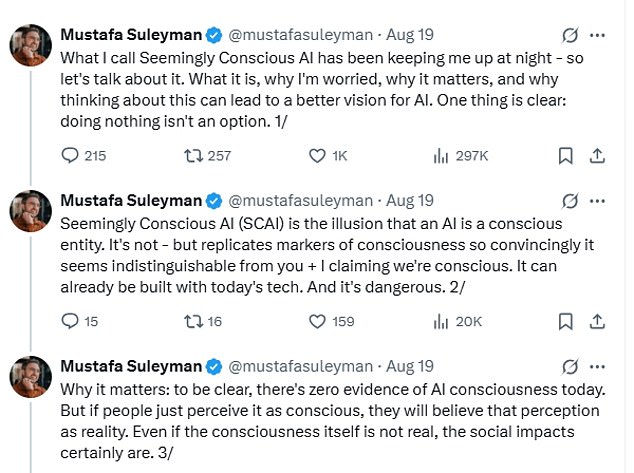The width and height of the screenshot is (634, 473).
Task: Open more options menu on second tweet
Action: (599, 201)
